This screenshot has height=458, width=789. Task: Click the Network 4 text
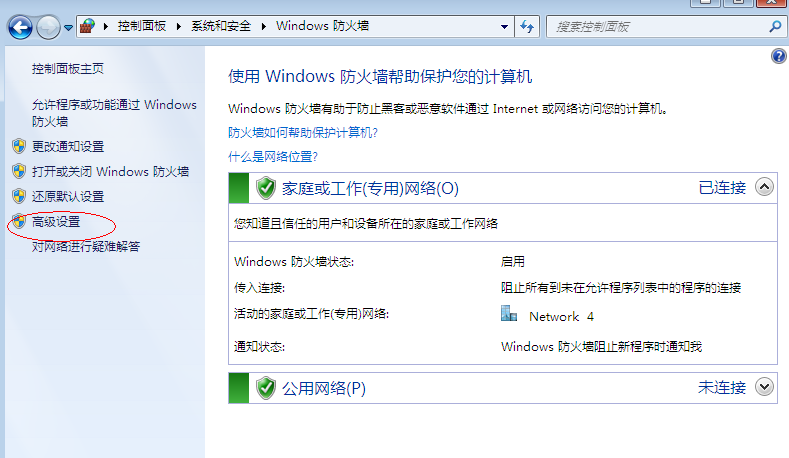click(x=562, y=317)
